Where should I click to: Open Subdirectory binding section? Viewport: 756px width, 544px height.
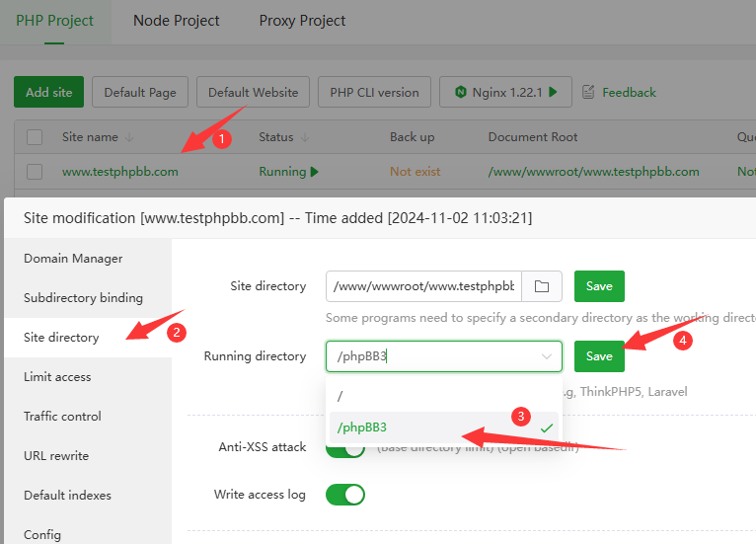[88, 298]
